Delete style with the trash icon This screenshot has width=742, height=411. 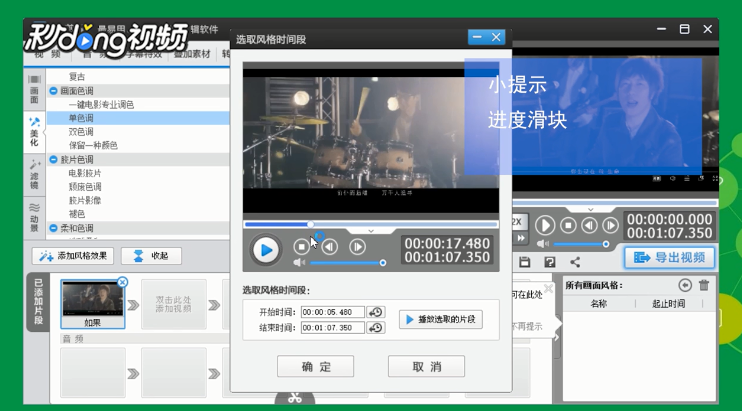(x=704, y=285)
